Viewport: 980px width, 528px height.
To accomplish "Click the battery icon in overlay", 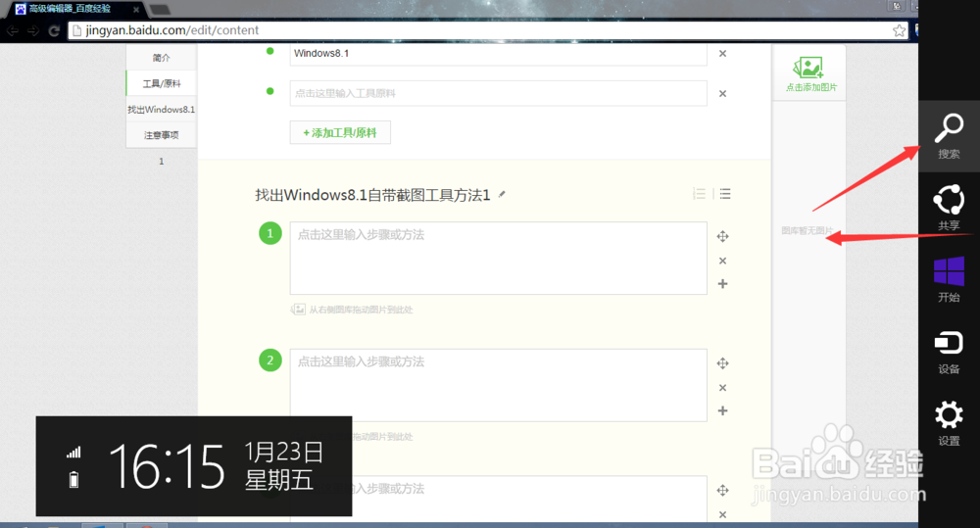I will 73,479.
